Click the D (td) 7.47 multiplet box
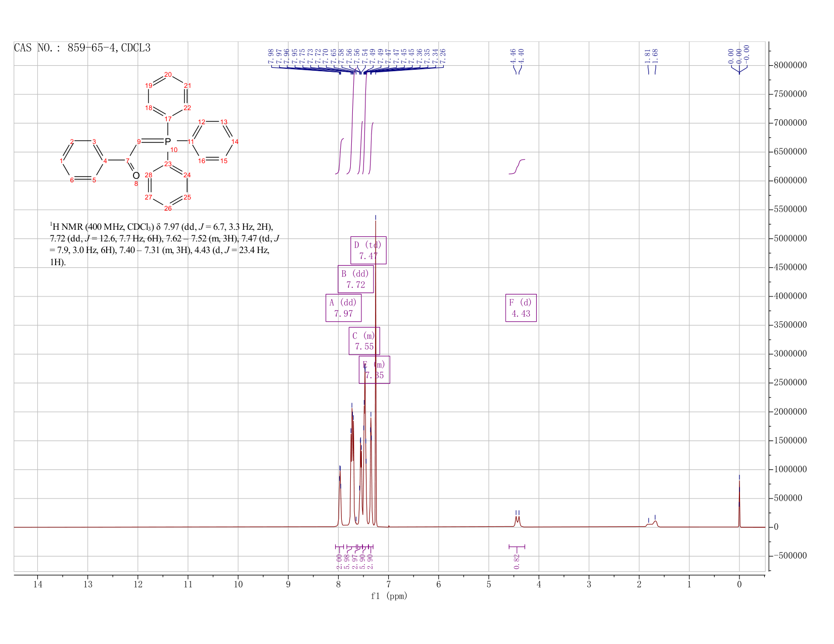 (368, 250)
